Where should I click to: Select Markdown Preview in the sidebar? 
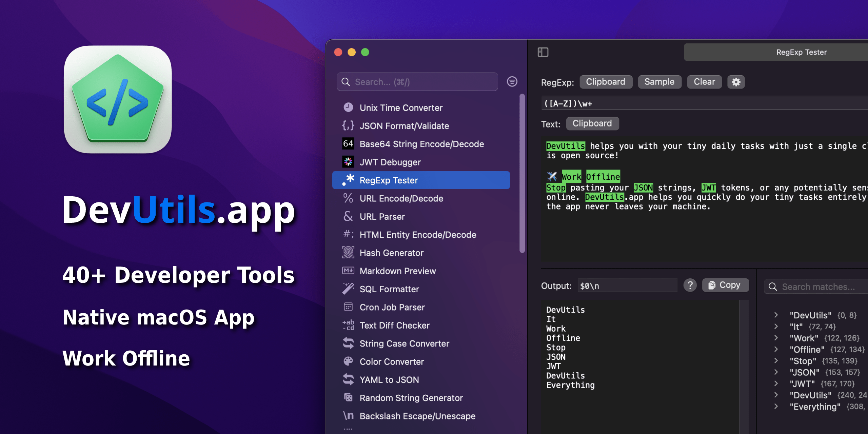(397, 271)
